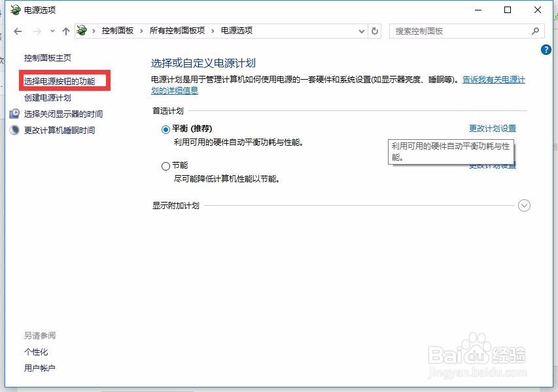Open 选择电源按钮的功能 link

60,82
